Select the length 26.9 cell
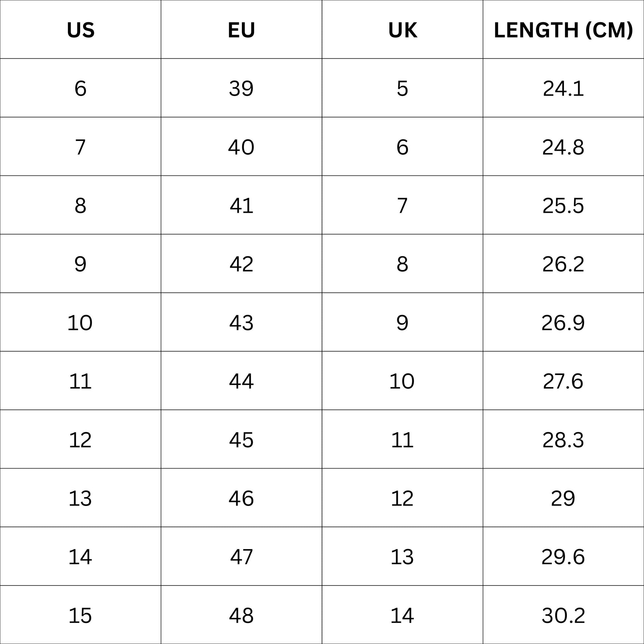Image resolution: width=644 pixels, height=644 pixels. (x=563, y=322)
